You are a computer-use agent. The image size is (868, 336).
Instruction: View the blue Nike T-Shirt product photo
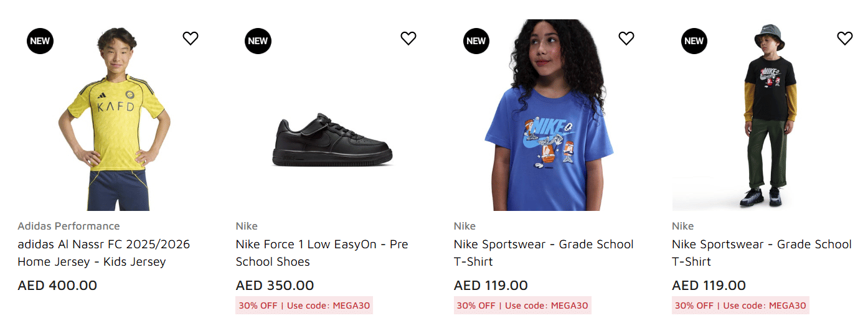click(547, 124)
